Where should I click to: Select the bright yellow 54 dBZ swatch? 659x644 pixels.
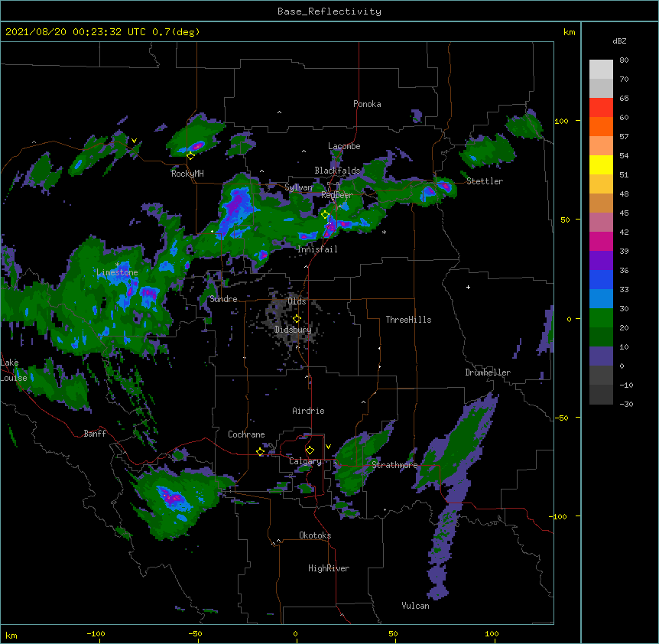click(x=601, y=164)
